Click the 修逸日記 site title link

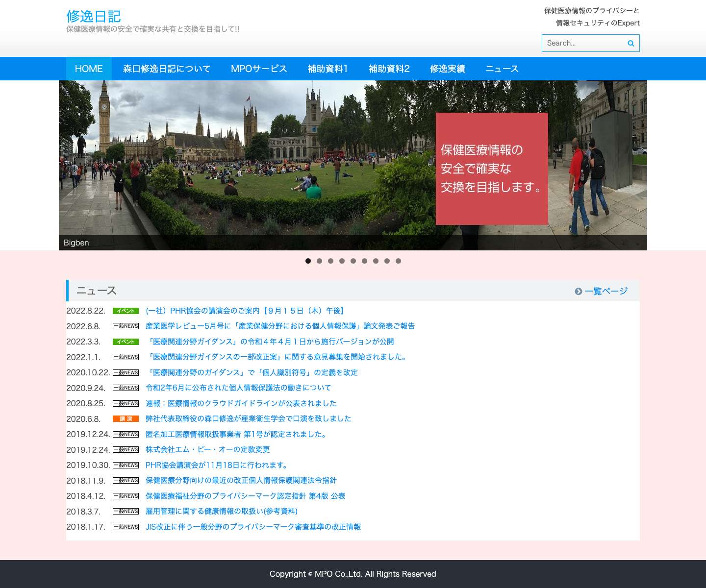[x=94, y=16]
